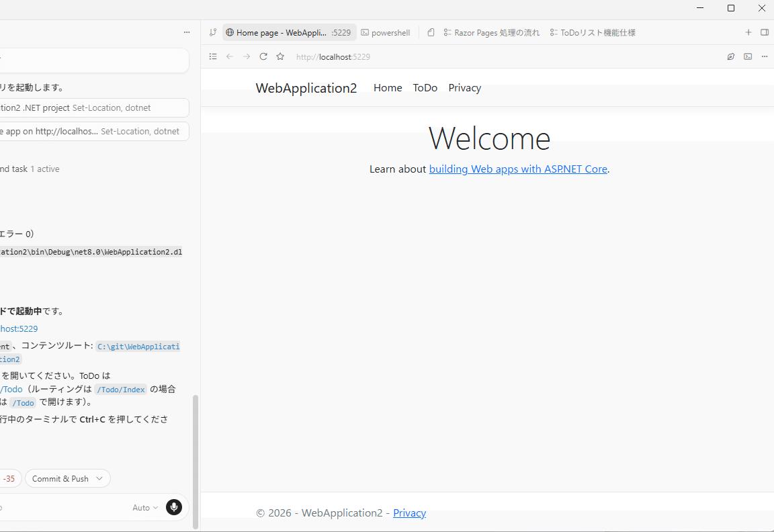Open the outline list icon in the toolbar

[213, 56]
